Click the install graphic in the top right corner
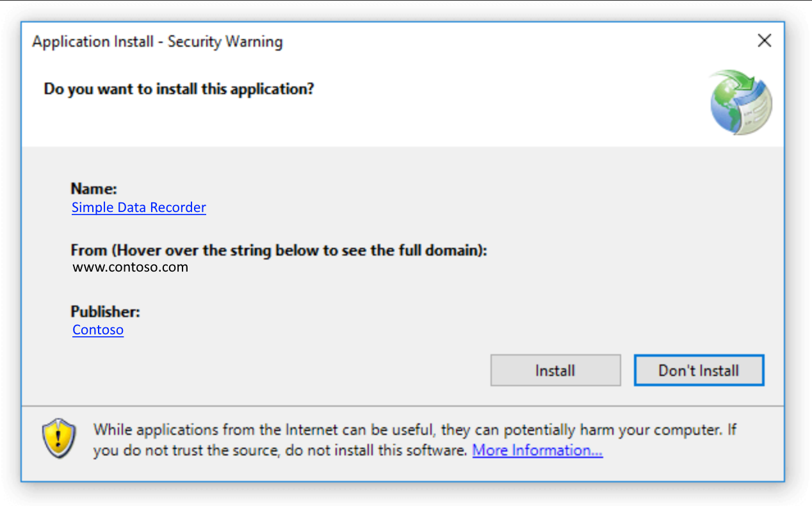812x506 pixels. point(741,101)
